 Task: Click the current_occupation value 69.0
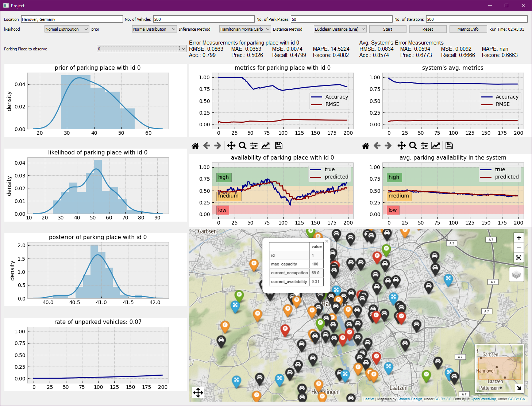[x=316, y=273]
